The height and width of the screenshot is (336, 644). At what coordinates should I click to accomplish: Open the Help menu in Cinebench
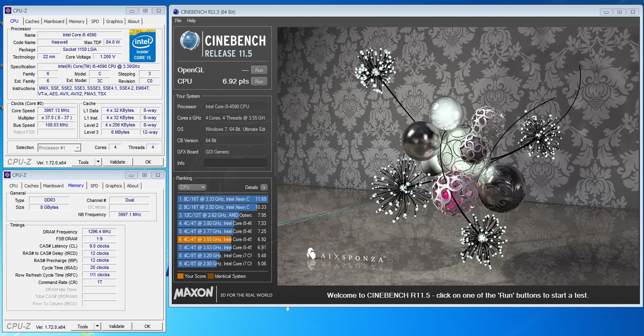(x=191, y=21)
